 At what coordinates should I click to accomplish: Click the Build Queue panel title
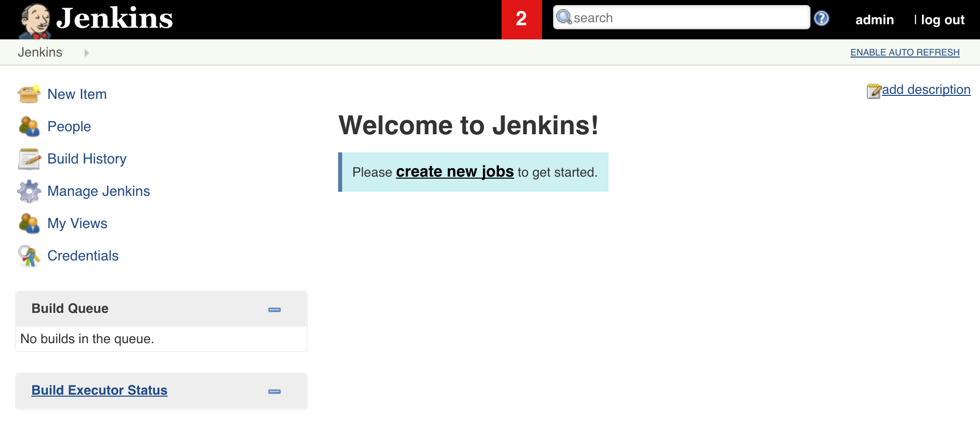tap(70, 308)
